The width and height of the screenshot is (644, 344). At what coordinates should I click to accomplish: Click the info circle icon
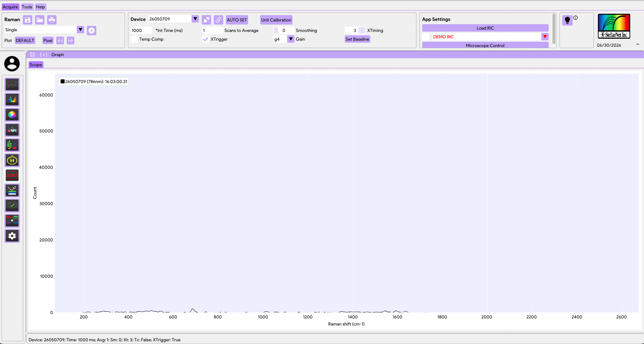[576, 18]
